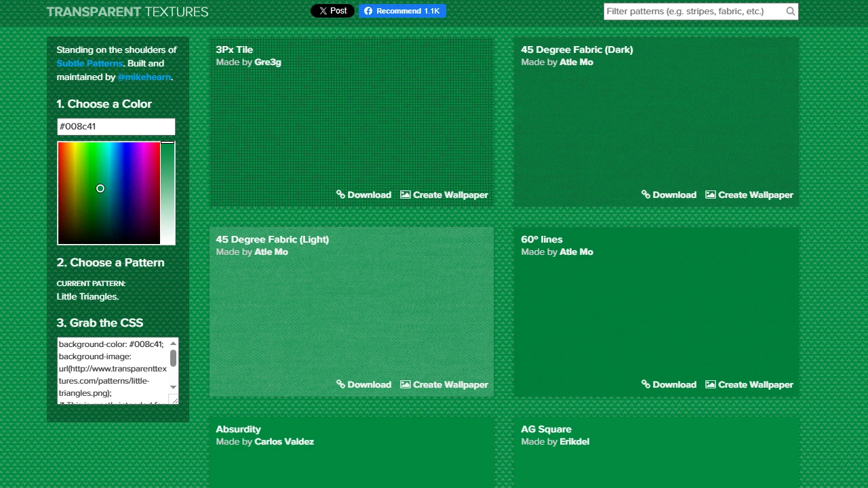Click the search magnifier icon in filter box

point(790,12)
